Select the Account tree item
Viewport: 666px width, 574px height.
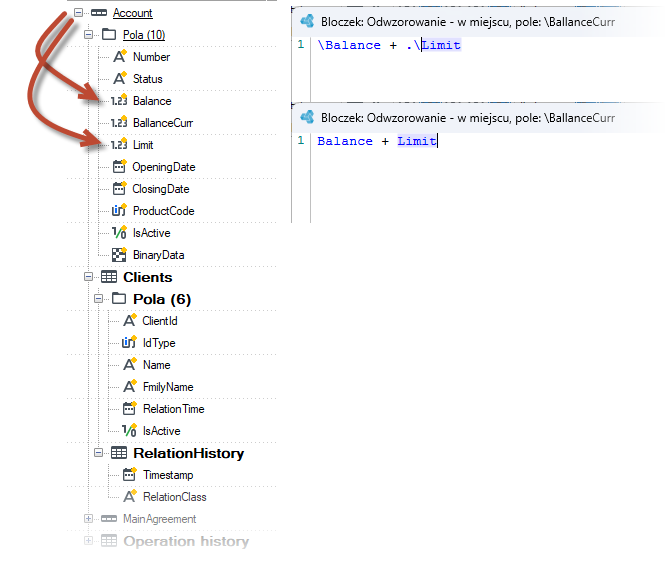[x=133, y=13]
